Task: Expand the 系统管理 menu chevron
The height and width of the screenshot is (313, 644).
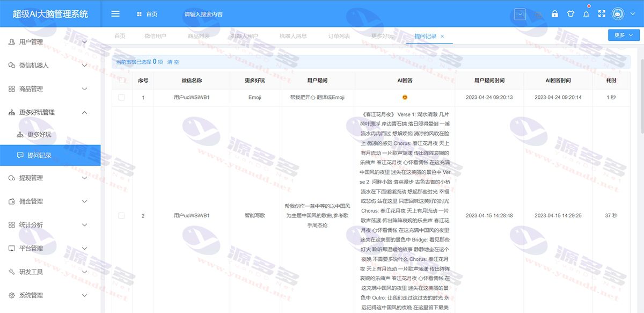Action: pos(84,296)
